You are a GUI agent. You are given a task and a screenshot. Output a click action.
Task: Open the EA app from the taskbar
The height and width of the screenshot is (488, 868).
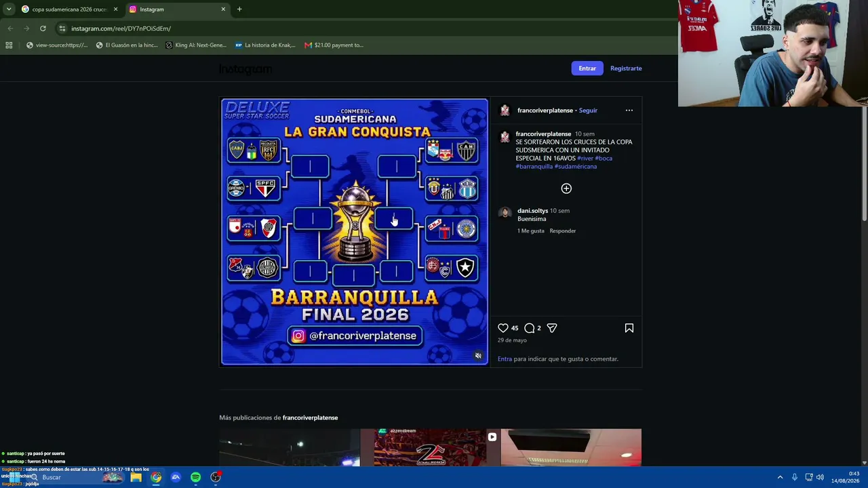tap(176, 477)
